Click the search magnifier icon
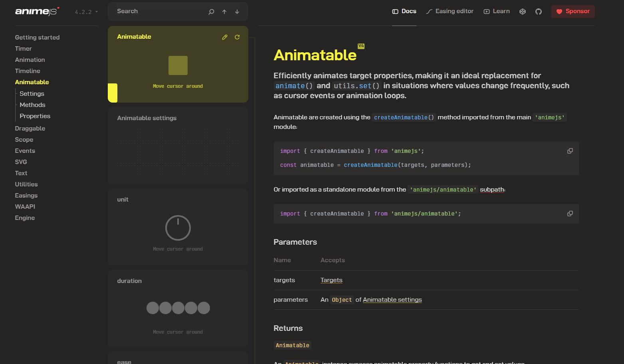624x364 pixels. click(211, 12)
